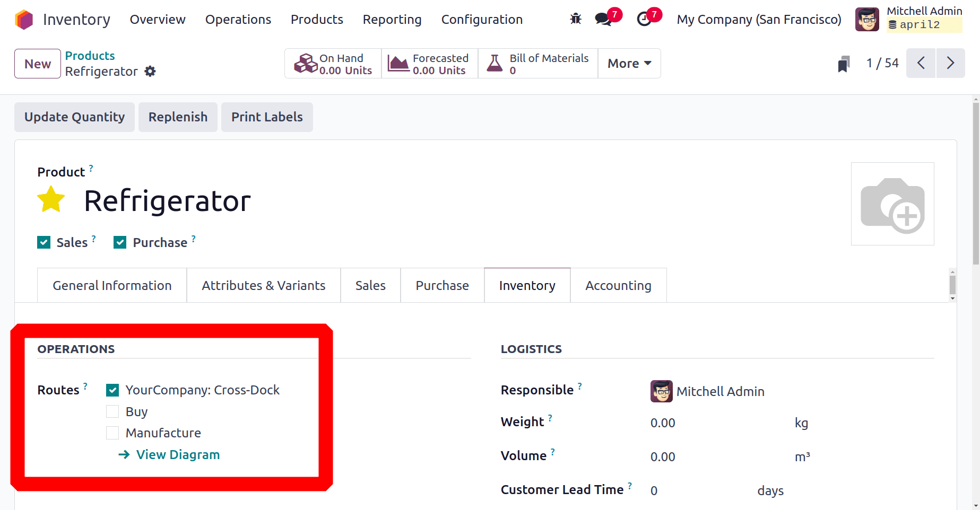Switch company via My Company (San Francisco)
Screen dimensions: 980x510
point(759,20)
